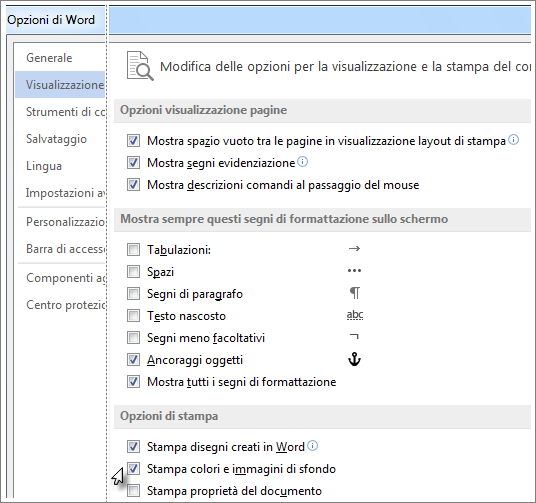Toggle Mostra descrizioni comandi al passaggio del mouse

133,185
